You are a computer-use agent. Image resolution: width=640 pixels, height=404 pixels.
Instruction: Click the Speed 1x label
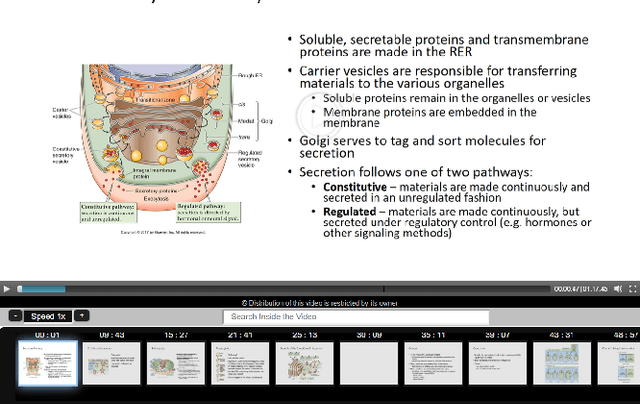point(48,316)
